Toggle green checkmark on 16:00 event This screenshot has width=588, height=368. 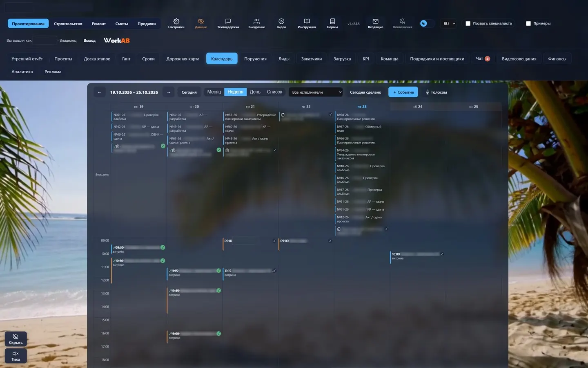click(218, 334)
